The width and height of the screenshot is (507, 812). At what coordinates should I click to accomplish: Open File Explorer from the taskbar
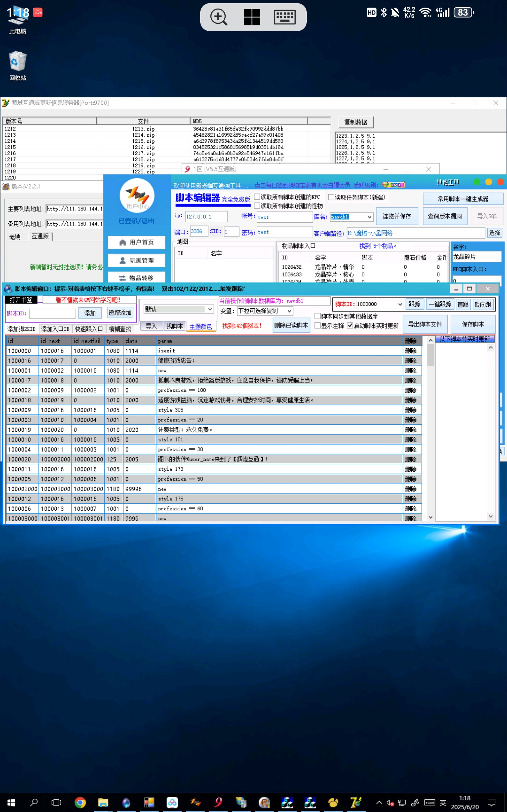[103, 802]
